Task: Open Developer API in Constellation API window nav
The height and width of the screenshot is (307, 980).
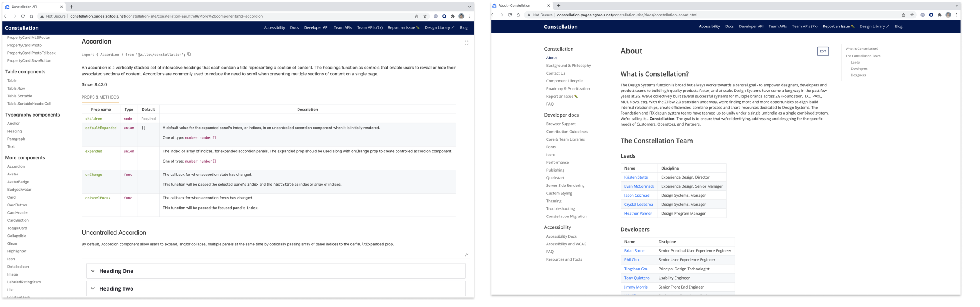Action: 316,28
